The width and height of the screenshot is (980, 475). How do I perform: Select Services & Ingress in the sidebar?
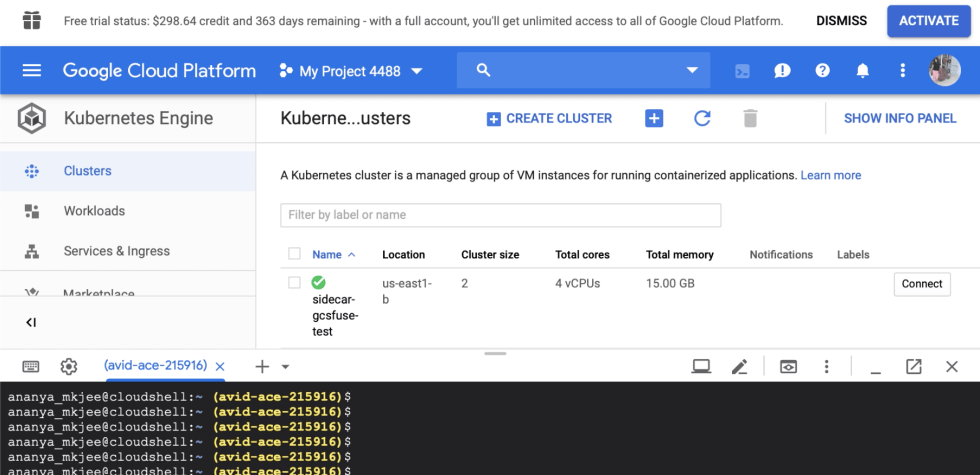pos(128,251)
